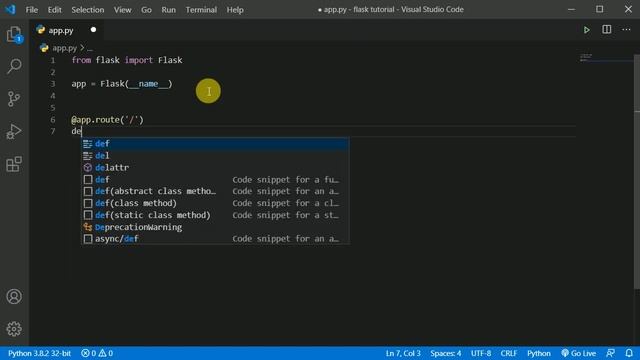
Task: Open the Terminal menu
Action: coord(201,9)
